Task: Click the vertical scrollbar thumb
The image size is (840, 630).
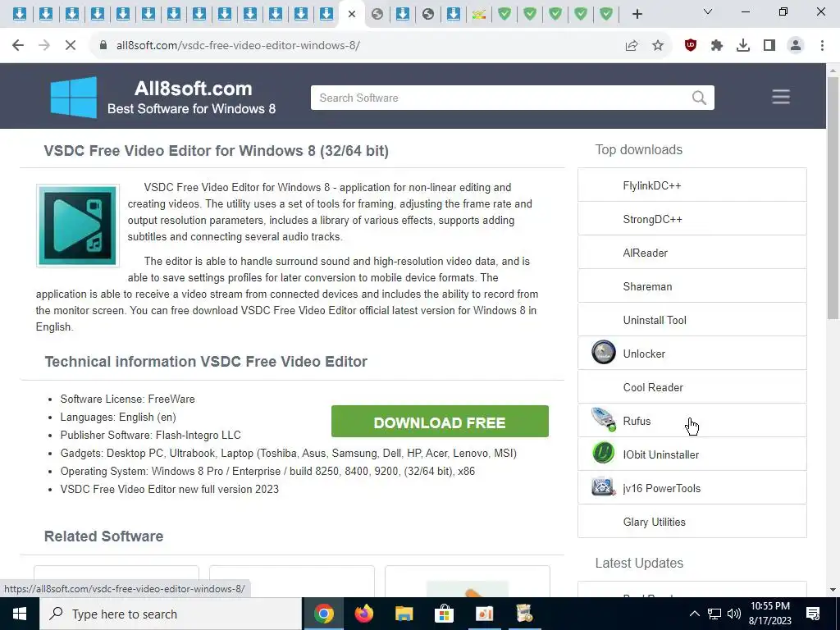Action: [x=833, y=199]
